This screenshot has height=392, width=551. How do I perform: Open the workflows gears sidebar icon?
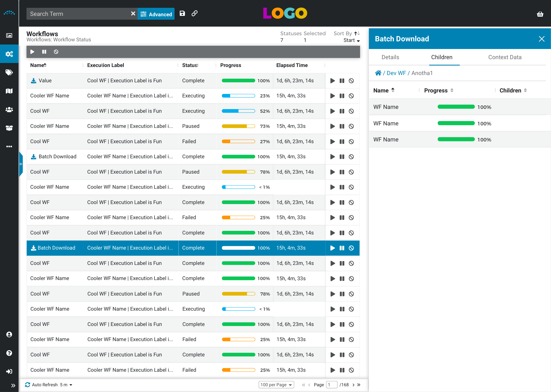point(9,54)
